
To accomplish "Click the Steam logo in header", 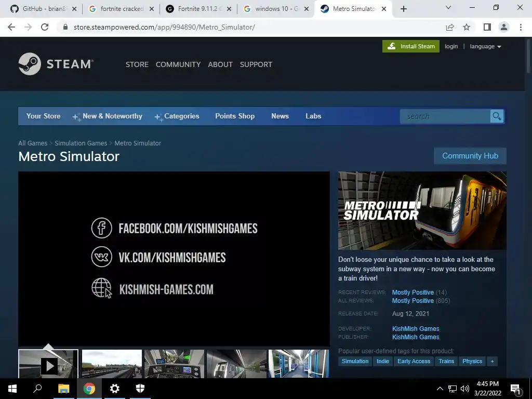I will 56,64.
